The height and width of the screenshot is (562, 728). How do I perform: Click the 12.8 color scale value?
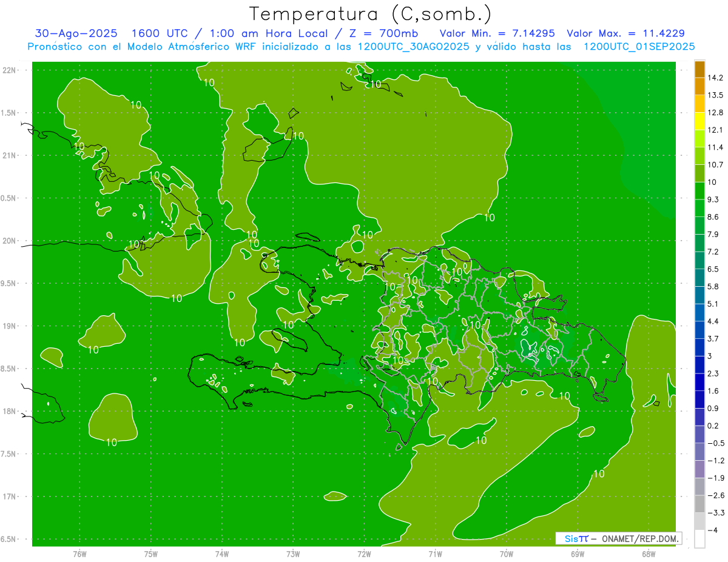click(x=715, y=113)
